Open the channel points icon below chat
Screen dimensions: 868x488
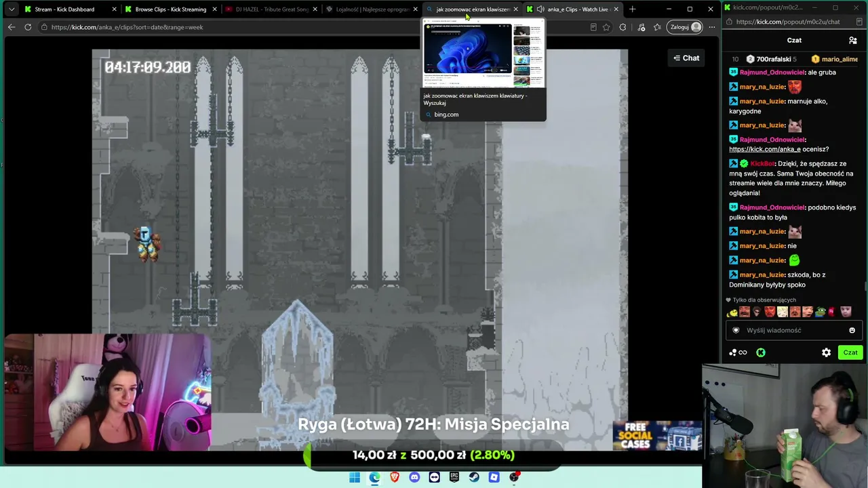click(738, 352)
